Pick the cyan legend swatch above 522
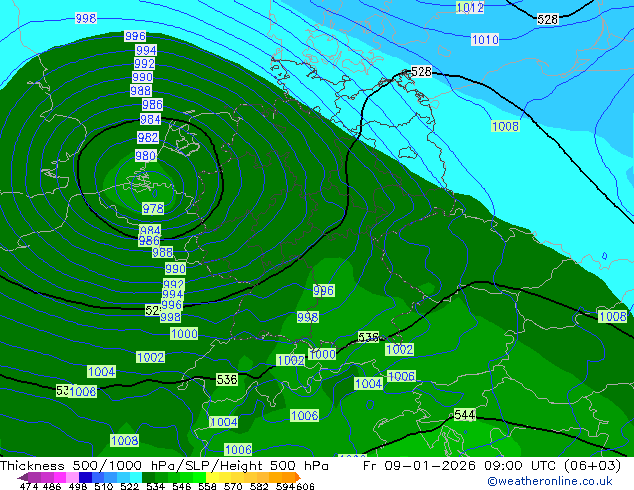634x490 pixels. coord(136,477)
